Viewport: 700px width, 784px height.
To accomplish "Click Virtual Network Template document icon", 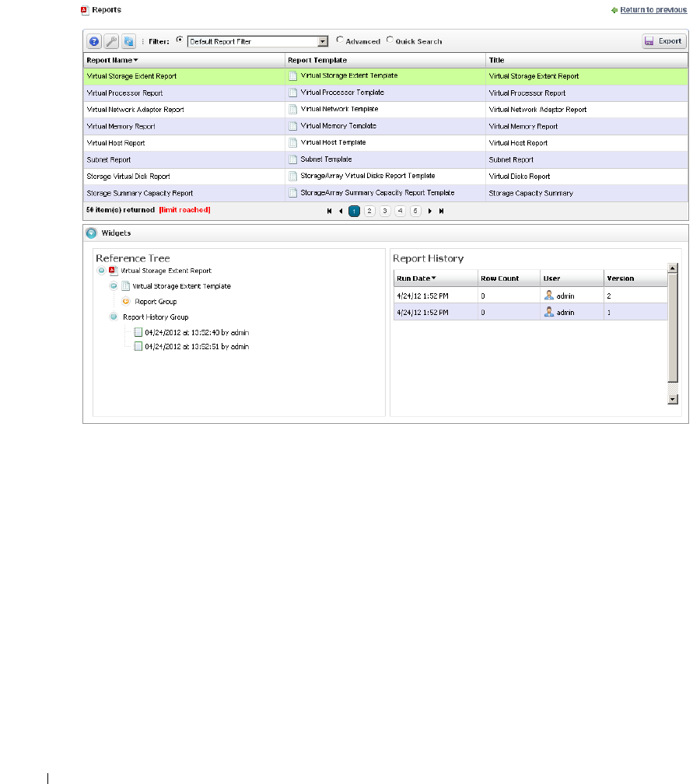I will (x=293, y=110).
